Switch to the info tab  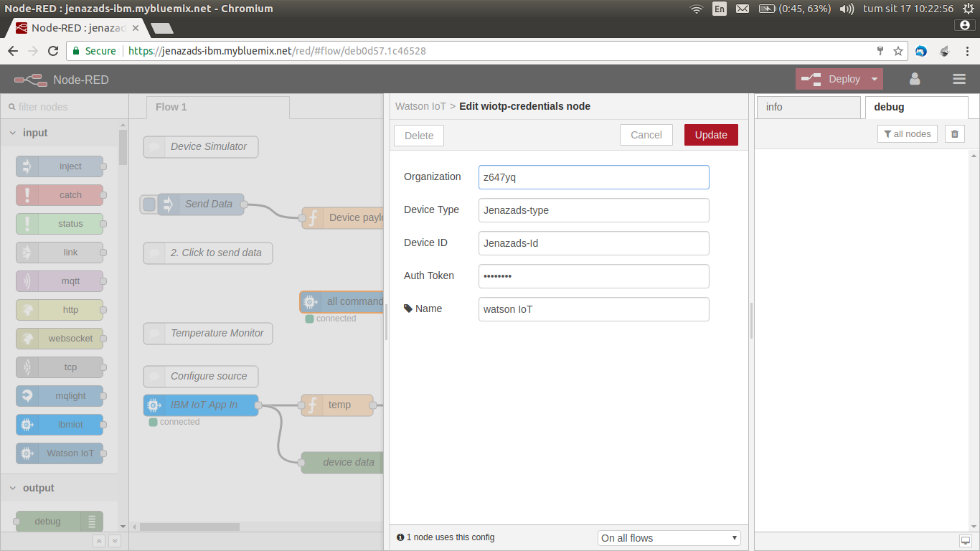click(809, 107)
